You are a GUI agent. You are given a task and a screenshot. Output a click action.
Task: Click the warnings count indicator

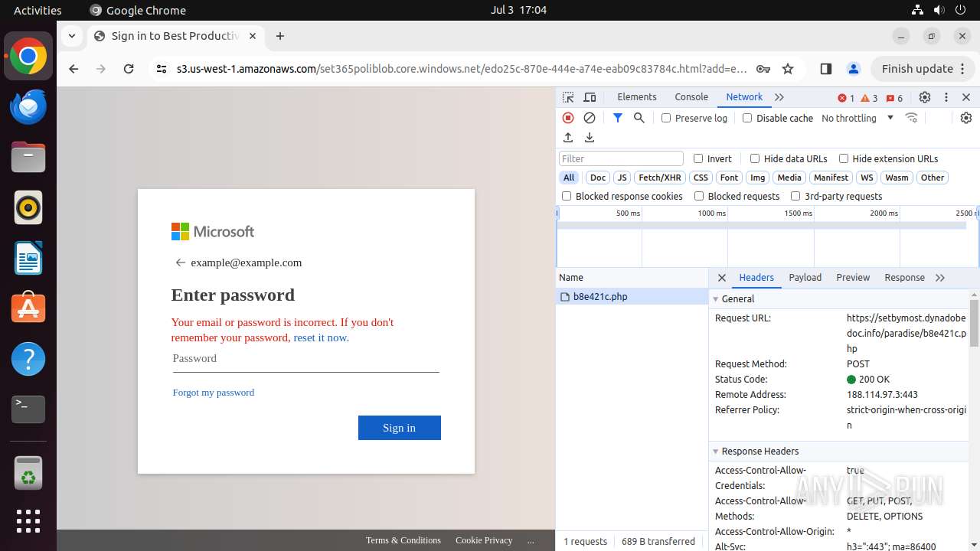869,98
